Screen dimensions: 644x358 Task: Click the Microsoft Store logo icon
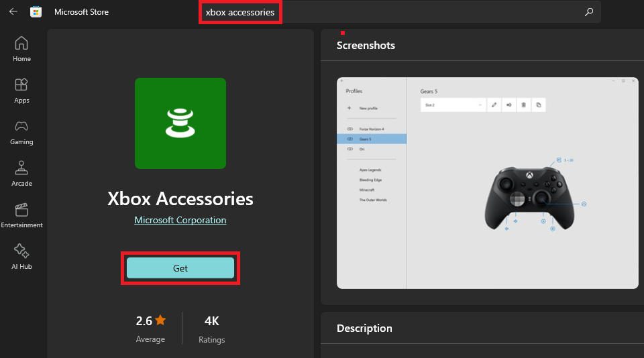pyautogui.click(x=36, y=11)
